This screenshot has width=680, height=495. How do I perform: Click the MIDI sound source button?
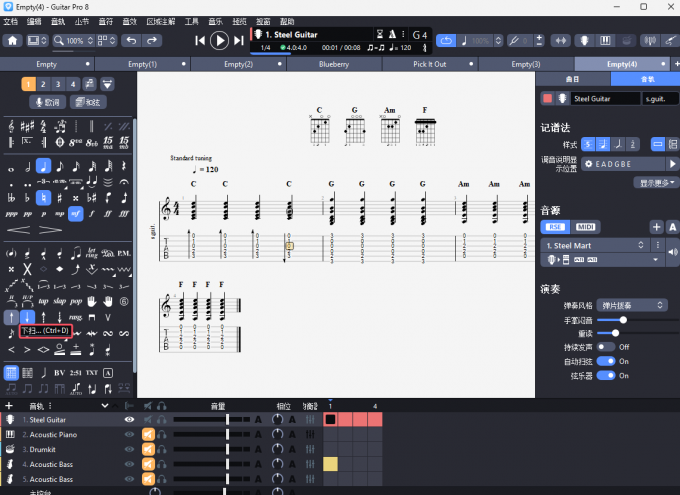click(x=586, y=227)
